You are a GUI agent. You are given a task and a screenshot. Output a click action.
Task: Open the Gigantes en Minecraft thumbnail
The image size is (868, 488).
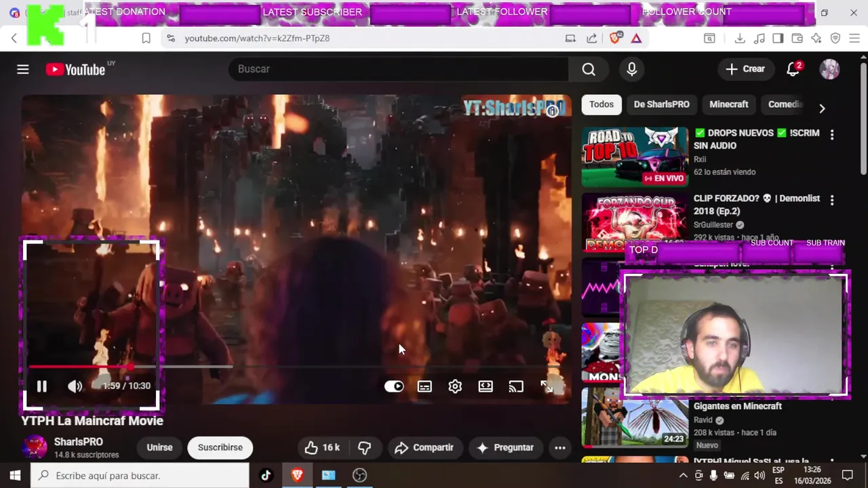pos(635,418)
